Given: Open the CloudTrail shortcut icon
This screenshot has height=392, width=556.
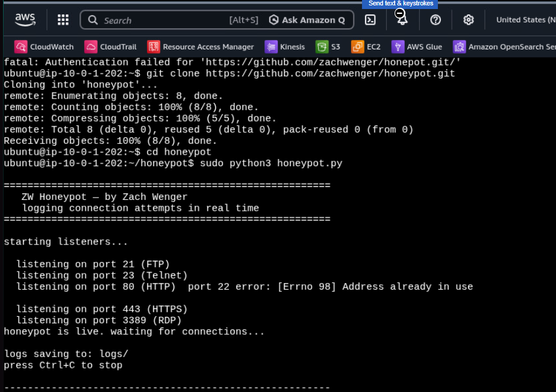Looking at the screenshot, I should pyautogui.click(x=91, y=47).
